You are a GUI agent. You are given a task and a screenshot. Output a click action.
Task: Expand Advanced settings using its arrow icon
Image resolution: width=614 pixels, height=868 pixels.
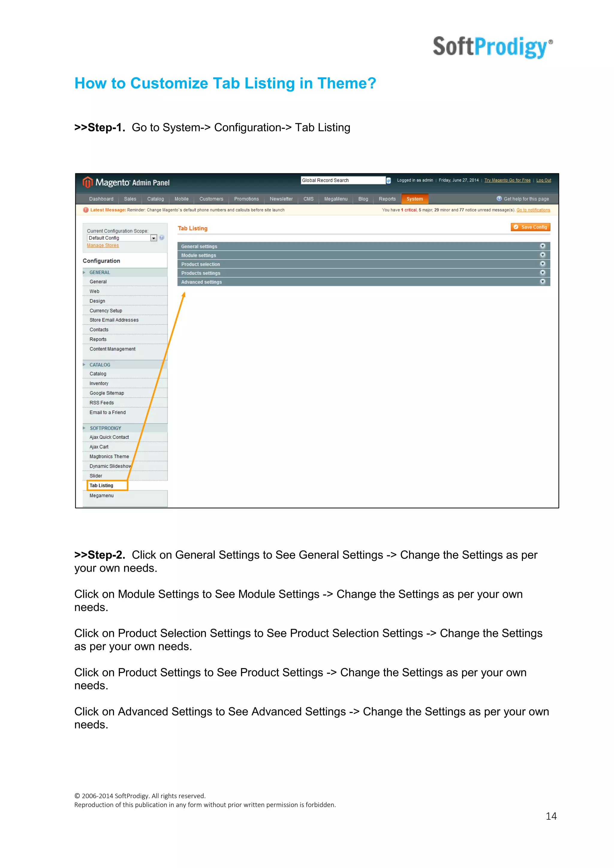pos(543,282)
